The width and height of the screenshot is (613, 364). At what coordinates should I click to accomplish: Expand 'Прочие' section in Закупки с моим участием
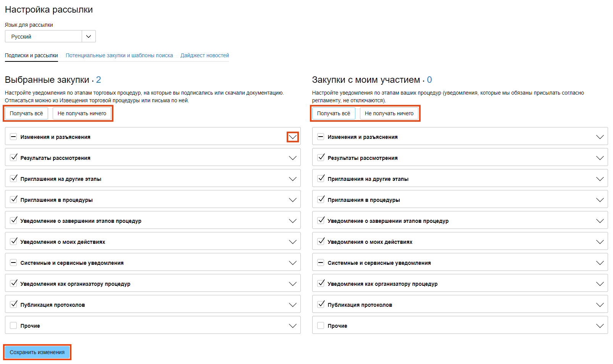pyautogui.click(x=600, y=326)
